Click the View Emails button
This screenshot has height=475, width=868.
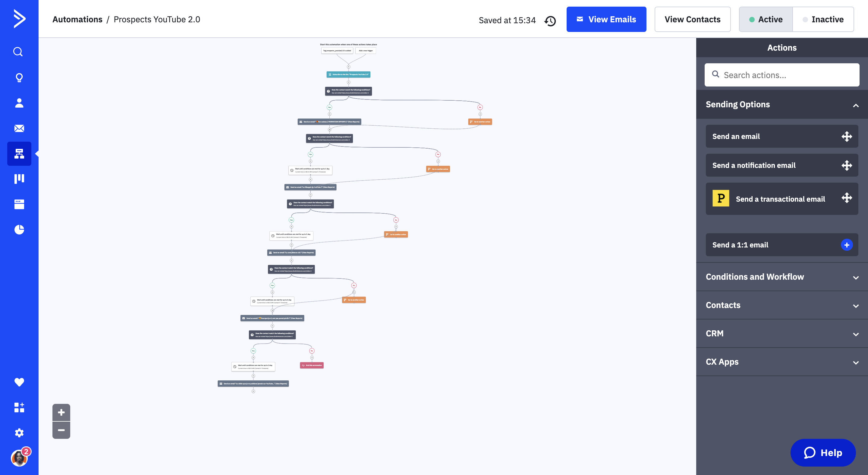606,20
